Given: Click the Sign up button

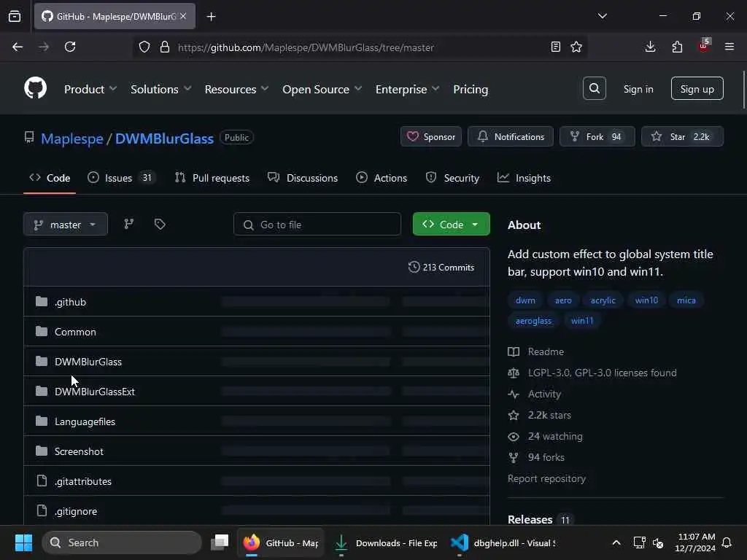Looking at the screenshot, I should (x=697, y=88).
